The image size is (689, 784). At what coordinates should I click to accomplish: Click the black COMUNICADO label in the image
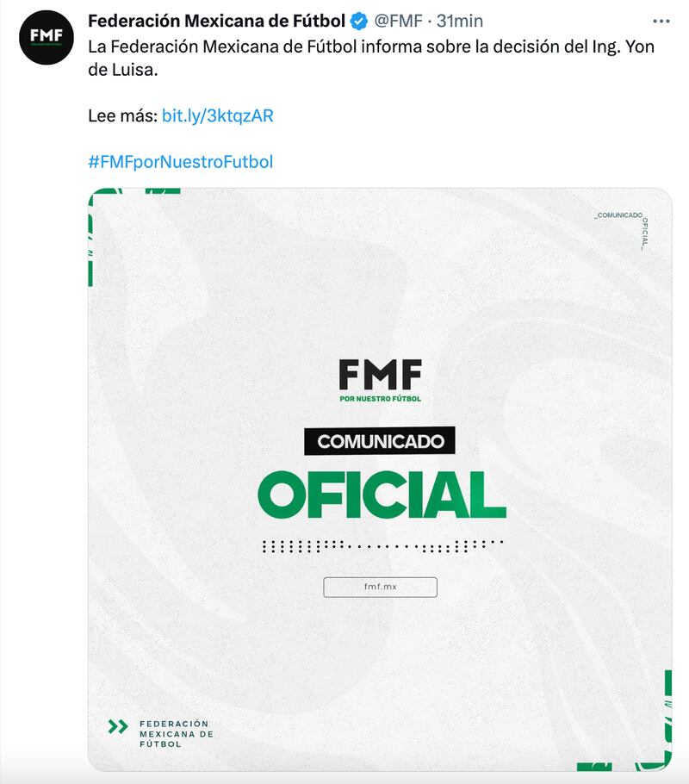[x=380, y=442]
